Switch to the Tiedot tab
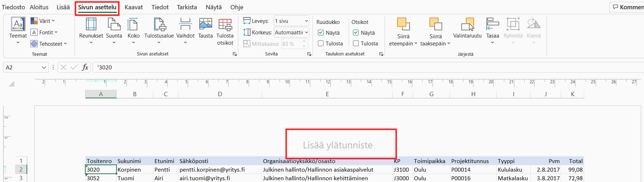Image resolution: width=644 pixels, height=182 pixels. pyautogui.click(x=160, y=7)
